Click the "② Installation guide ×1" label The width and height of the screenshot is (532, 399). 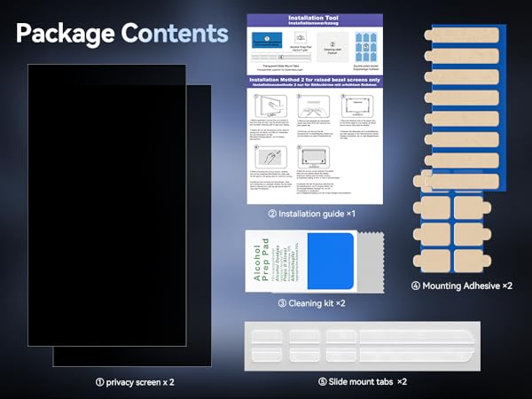tap(312, 214)
